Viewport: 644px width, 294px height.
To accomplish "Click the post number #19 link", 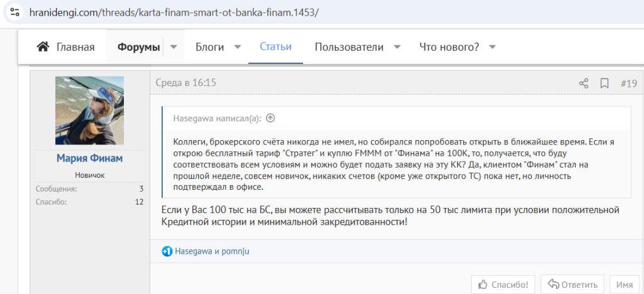I will (629, 84).
